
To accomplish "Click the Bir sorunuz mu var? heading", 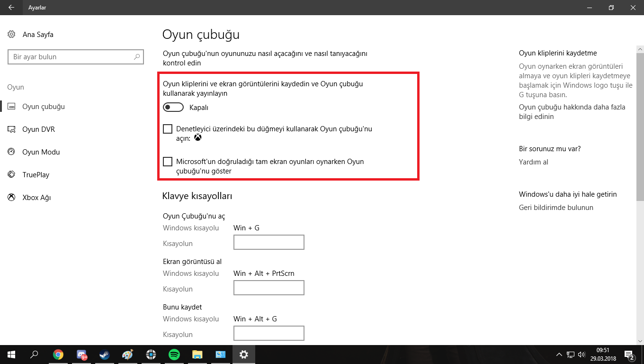I will click(x=550, y=149).
